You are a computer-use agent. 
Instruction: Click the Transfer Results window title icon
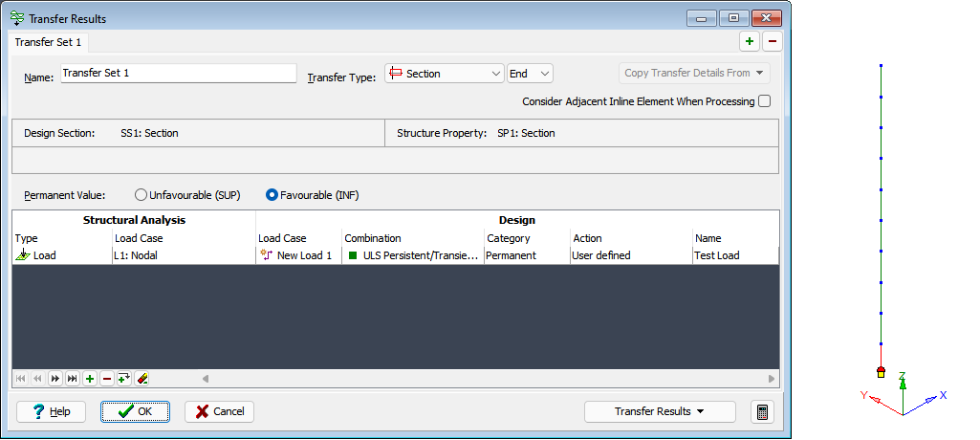(18, 19)
